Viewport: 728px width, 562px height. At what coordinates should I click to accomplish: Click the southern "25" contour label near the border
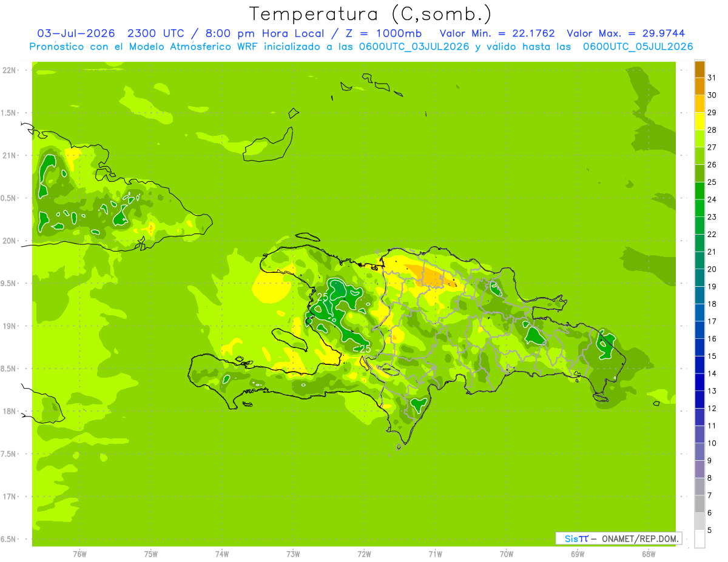pyautogui.click(x=365, y=349)
